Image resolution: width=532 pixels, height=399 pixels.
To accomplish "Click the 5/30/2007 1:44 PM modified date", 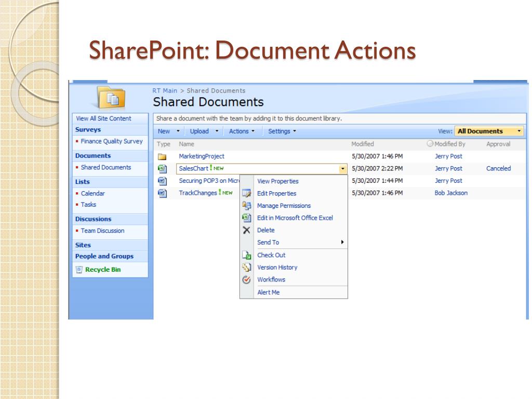I will tap(377, 181).
